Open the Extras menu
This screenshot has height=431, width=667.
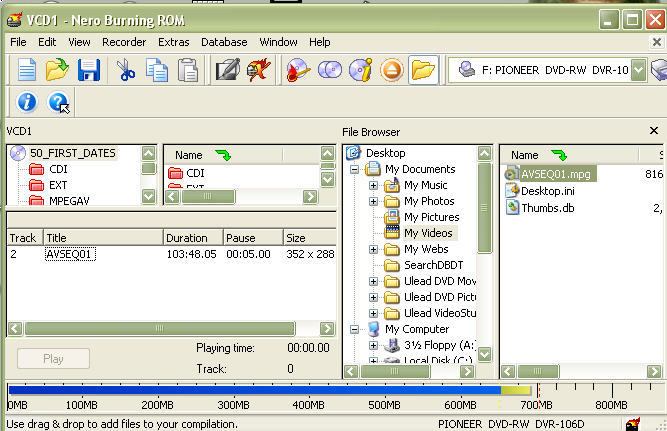point(174,42)
